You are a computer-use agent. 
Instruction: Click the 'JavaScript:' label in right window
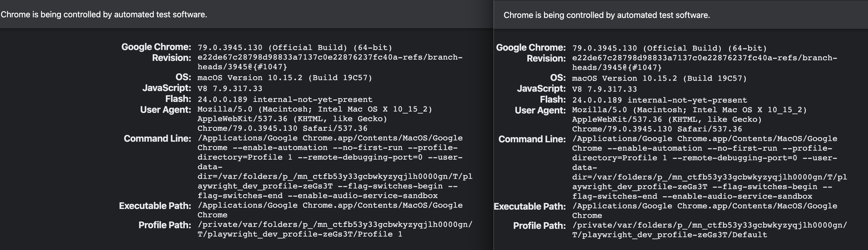pos(541,88)
